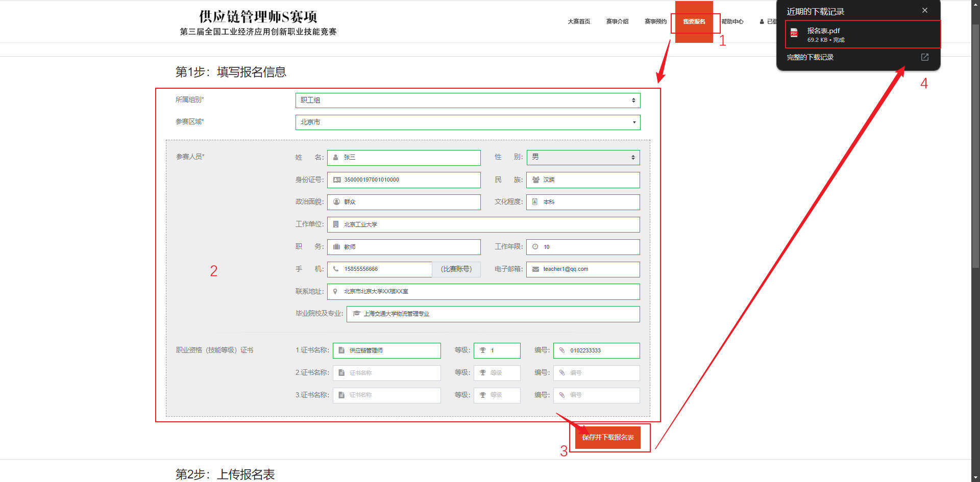Click the 电子邮箱 email field
The image size is (980, 482).
click(x=583, y=269)
